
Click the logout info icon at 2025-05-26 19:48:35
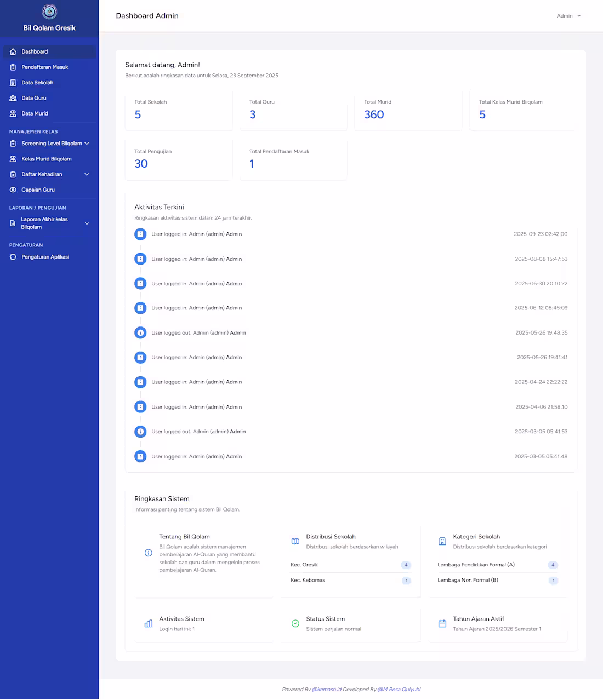(x=140, y=332)
